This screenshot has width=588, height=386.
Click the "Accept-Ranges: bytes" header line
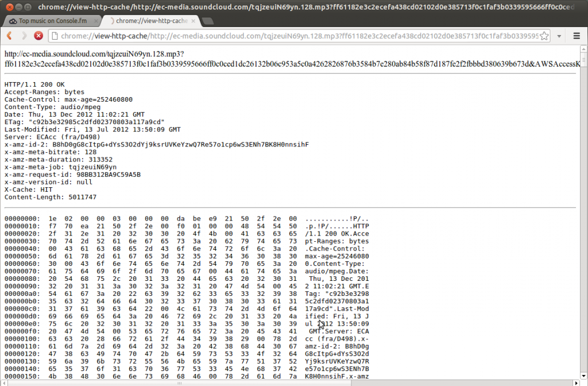point(44,92)
